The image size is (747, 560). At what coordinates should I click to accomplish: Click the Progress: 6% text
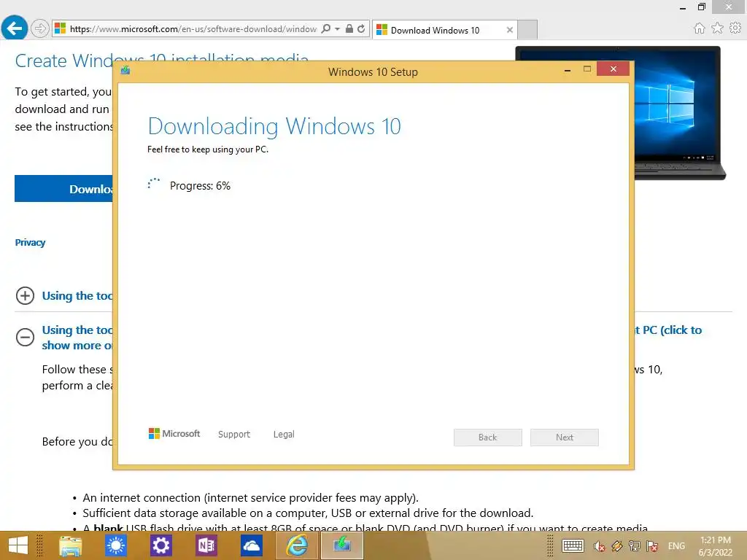[200, 186]
